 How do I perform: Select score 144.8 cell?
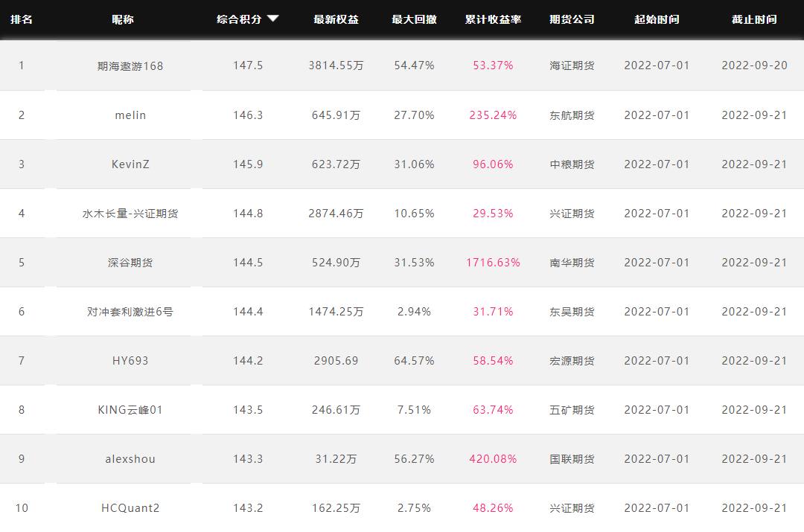pyautogui.click(x=248, y=214)
